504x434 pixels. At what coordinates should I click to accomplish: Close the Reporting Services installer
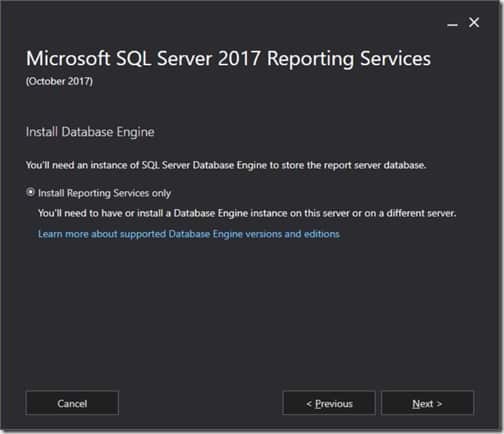click(474, 23)
